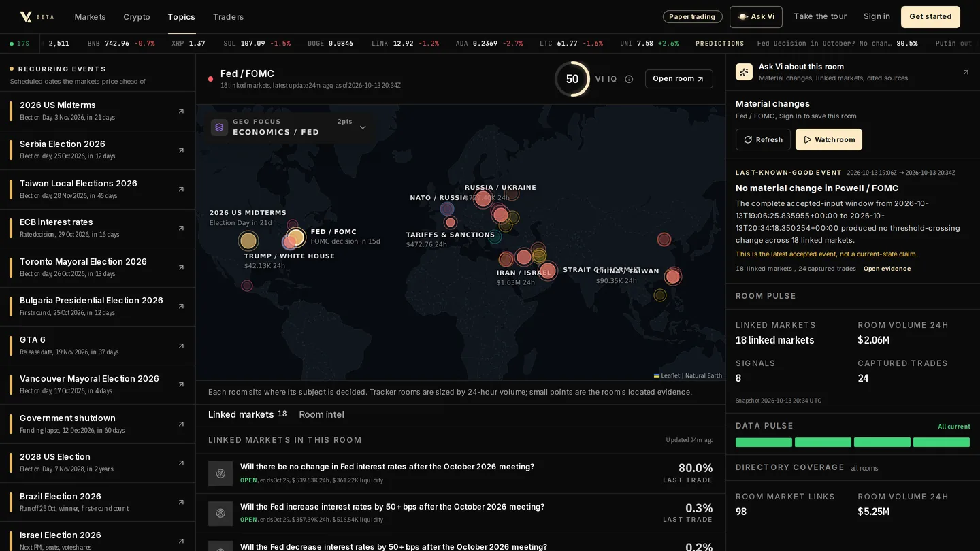Open the Brazil Election 2026 arrow icon
The image size is (980, 551).
coord(181,502)
